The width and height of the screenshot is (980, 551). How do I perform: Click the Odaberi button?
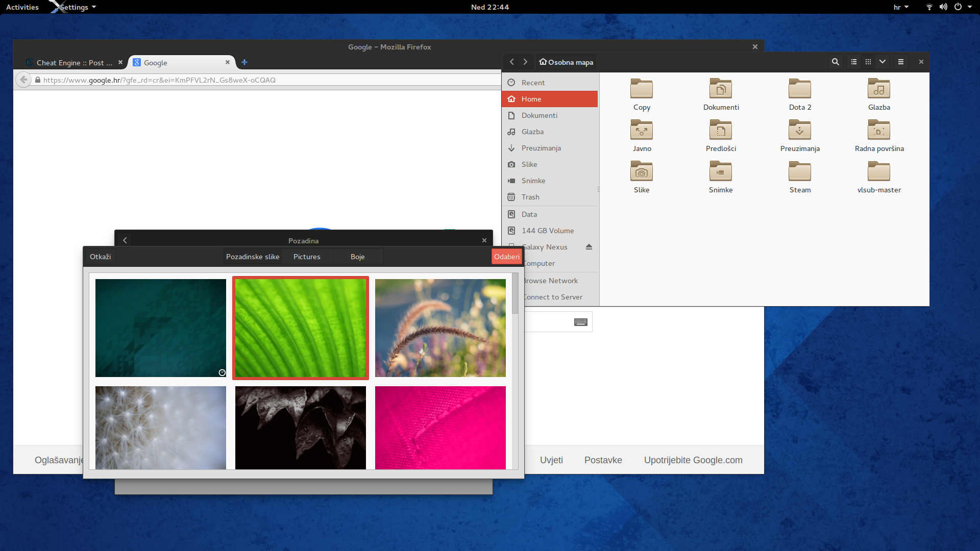click(x=506, y=257)
